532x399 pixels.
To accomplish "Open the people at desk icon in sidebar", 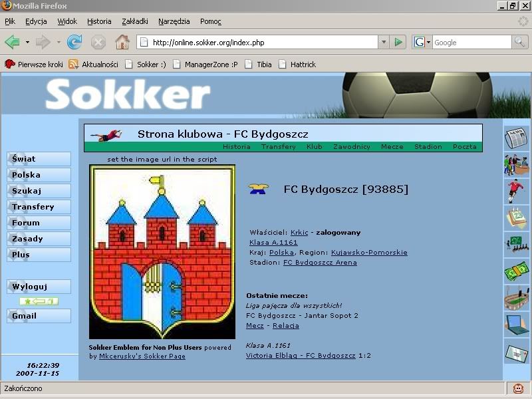I will coord(516,165).
